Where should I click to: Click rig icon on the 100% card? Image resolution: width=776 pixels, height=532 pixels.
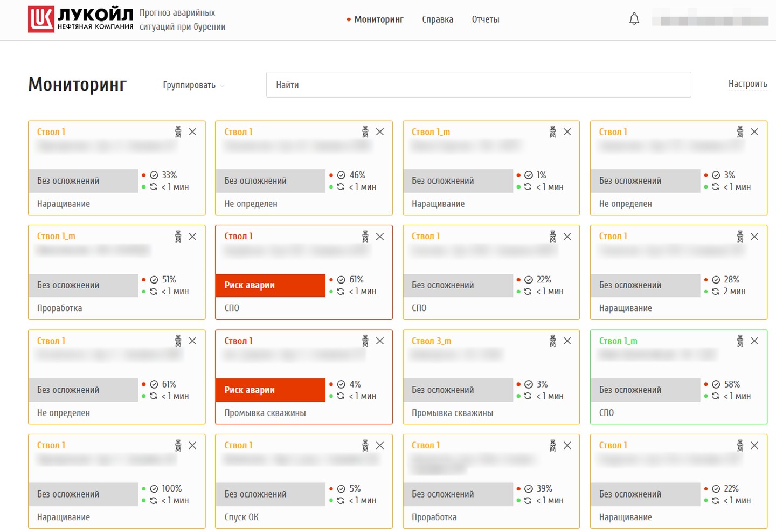point(178,446)
